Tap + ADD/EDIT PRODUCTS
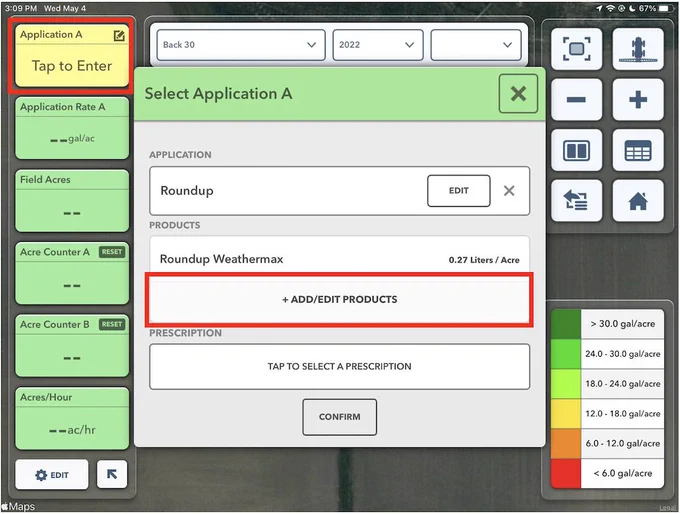680x514 pixels. tap(339, 299)
